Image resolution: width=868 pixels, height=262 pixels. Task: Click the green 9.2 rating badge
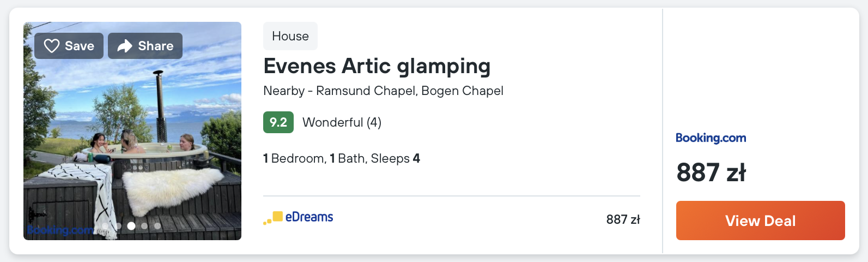pos(278,122)
